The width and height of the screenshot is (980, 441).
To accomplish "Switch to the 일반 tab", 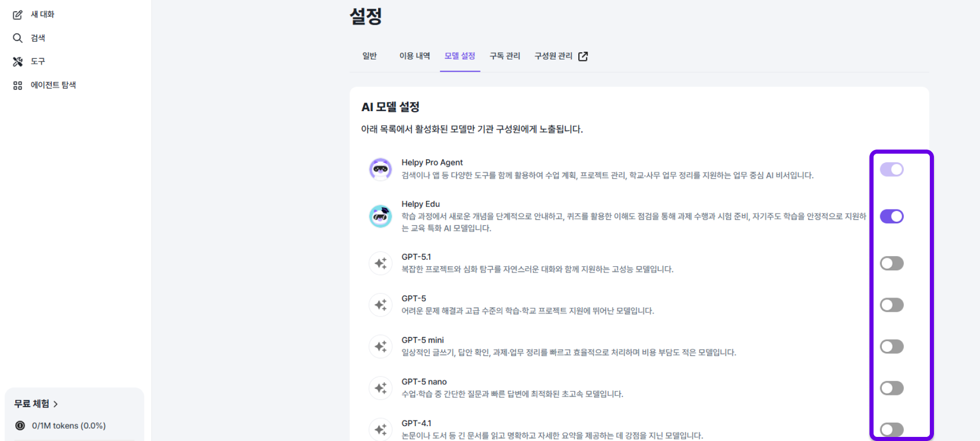I will pos(369,56).
